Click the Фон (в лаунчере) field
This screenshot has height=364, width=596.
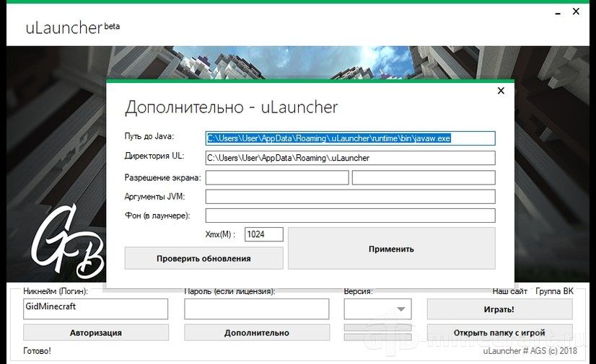(x=350, y=216)
